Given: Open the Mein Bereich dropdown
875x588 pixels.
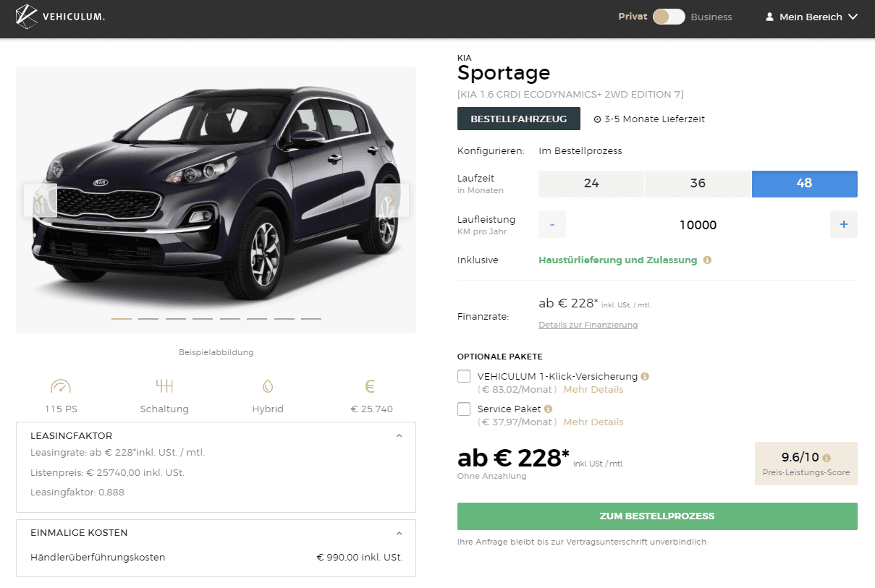Looking at the screenshot, I should point(811,17).
